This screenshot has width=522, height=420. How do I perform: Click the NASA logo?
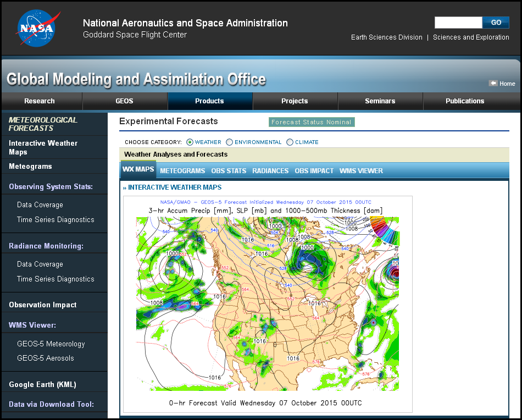pos(37,29)
